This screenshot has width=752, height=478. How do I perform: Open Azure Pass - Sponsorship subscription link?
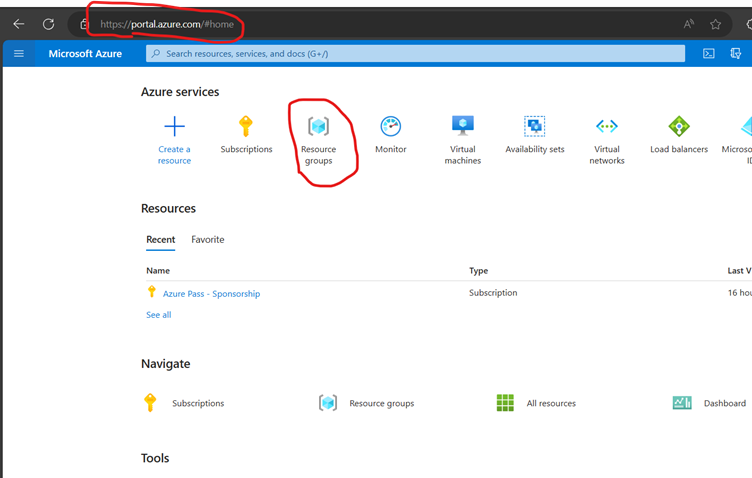[x=211, y=294]
